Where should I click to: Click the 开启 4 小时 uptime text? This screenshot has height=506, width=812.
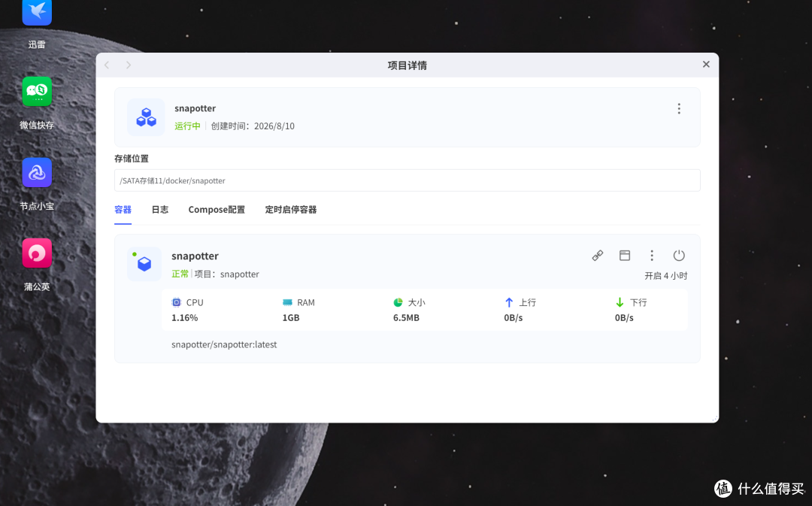click(x=665, y=275)
